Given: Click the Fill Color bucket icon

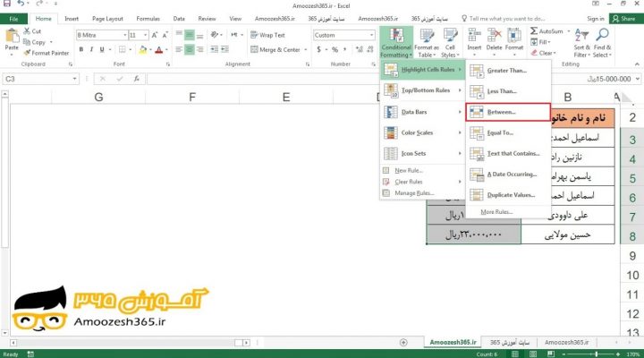Looking at the screenshot, I should coord(142,50).
